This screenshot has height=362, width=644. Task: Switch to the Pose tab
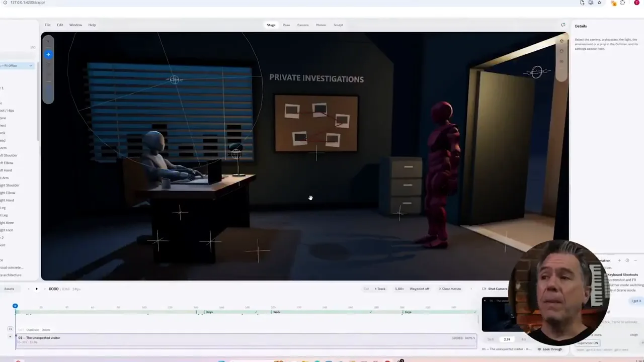286,25
